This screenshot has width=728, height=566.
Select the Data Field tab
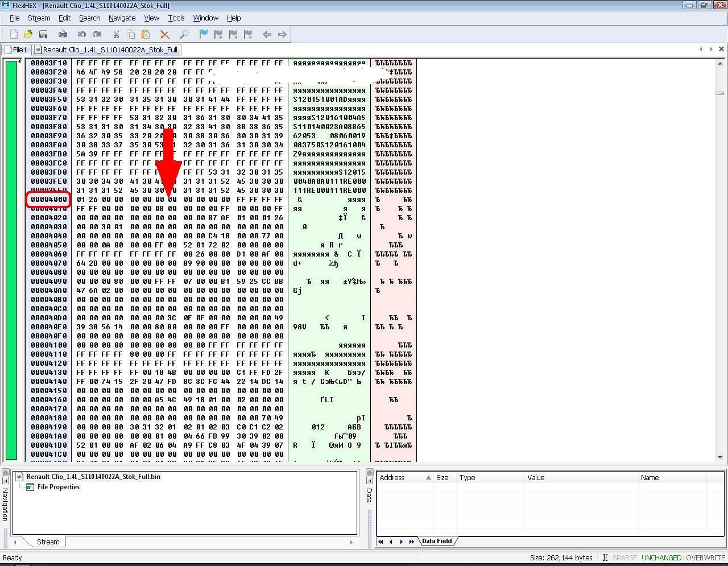pyautogui.click(x=437, y=541)
